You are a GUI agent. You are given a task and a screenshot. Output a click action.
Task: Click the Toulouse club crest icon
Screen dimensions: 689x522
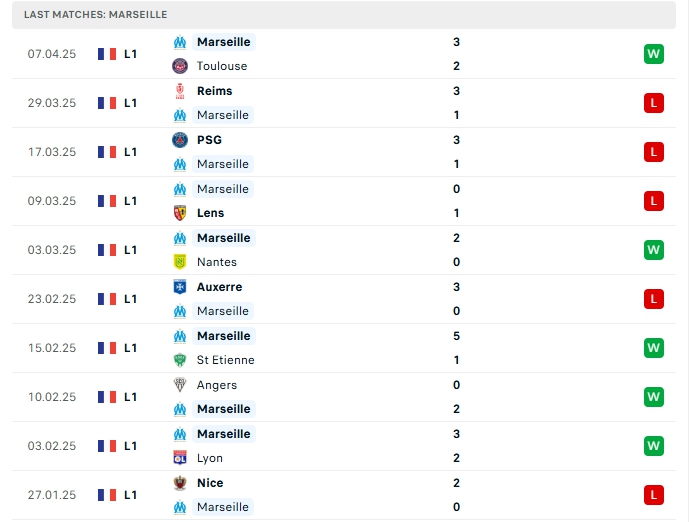point(180,66)
